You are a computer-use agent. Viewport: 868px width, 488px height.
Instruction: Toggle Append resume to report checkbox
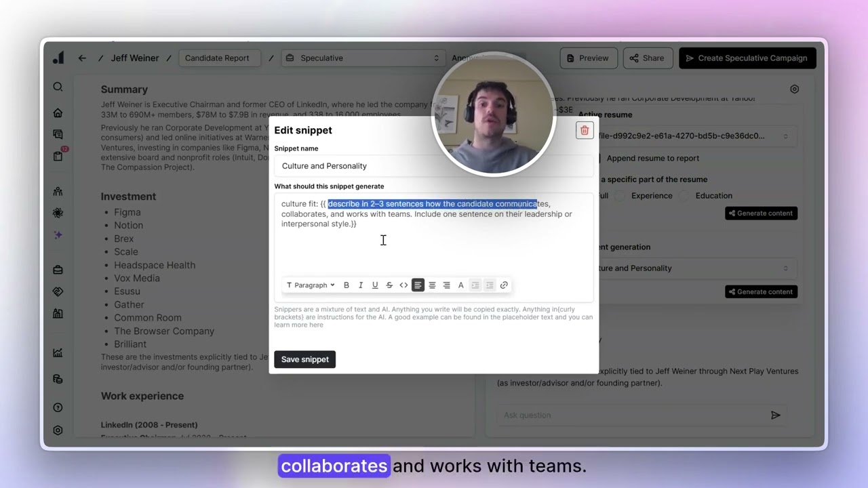601,158
